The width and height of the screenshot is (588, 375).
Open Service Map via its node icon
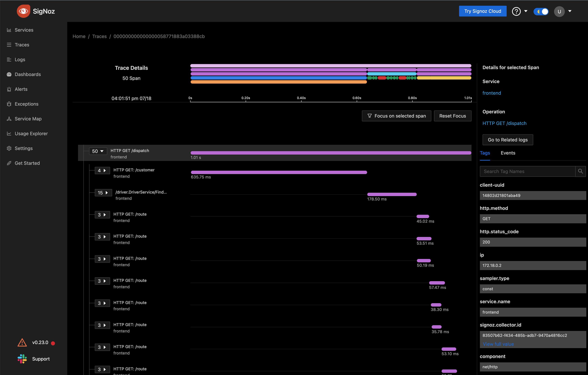point(9,119)
